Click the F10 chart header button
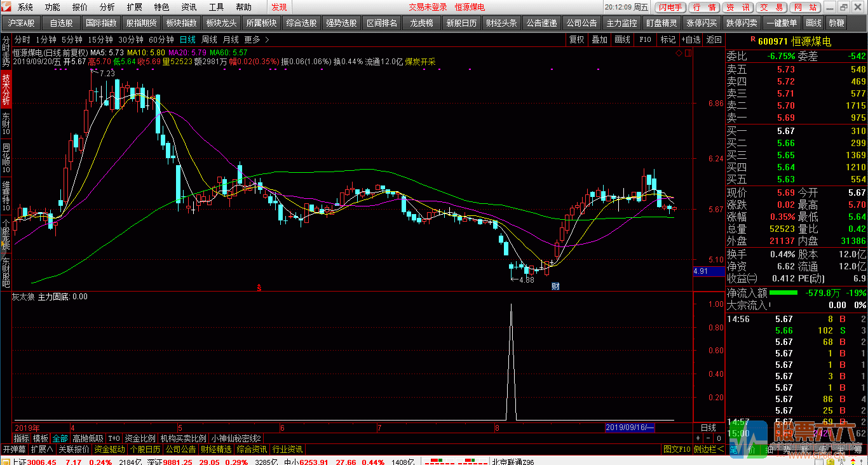This screenshot has width=868, height=465. click(x=645, y=39)
